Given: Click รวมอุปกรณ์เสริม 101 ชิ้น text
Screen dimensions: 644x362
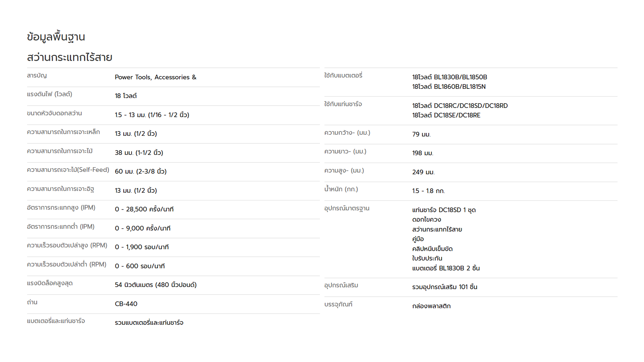Looking at the screenshot, I should click(x=445, y=287).
